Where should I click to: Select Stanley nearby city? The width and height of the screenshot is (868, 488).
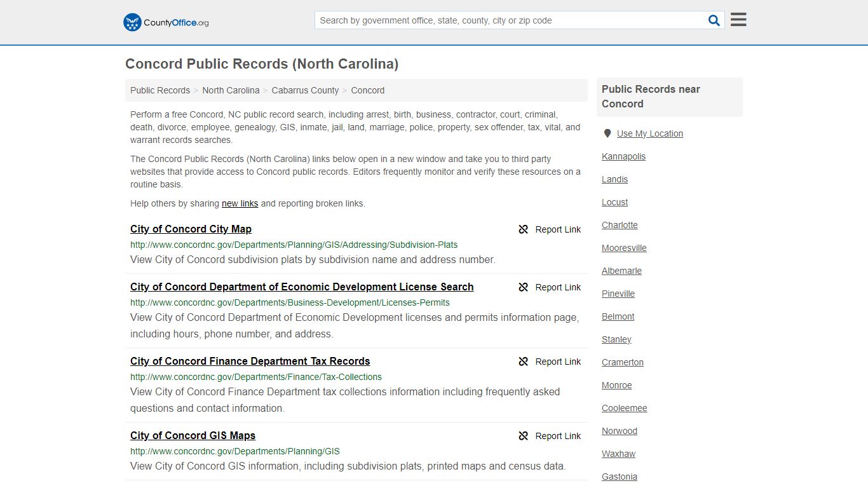click(x=616, y=339)
